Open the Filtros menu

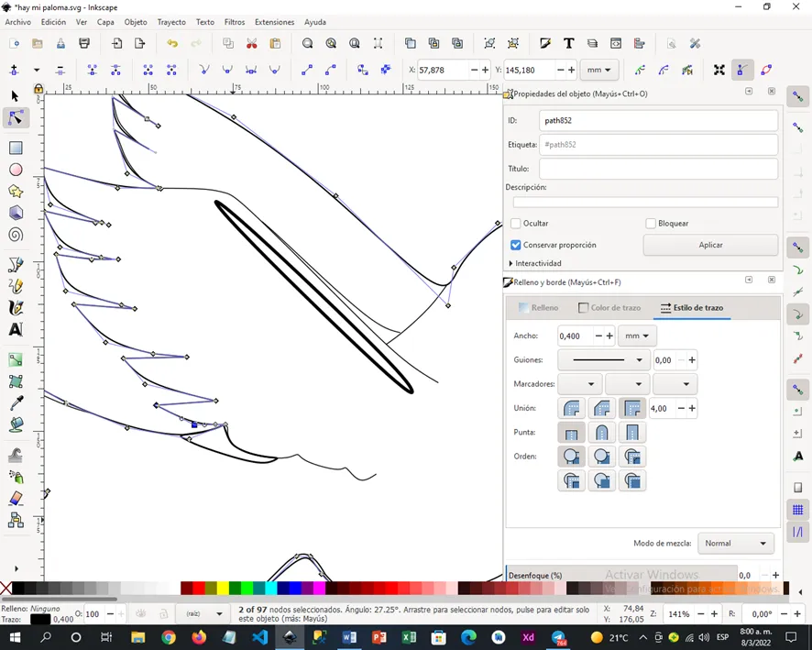coord(235,22)
